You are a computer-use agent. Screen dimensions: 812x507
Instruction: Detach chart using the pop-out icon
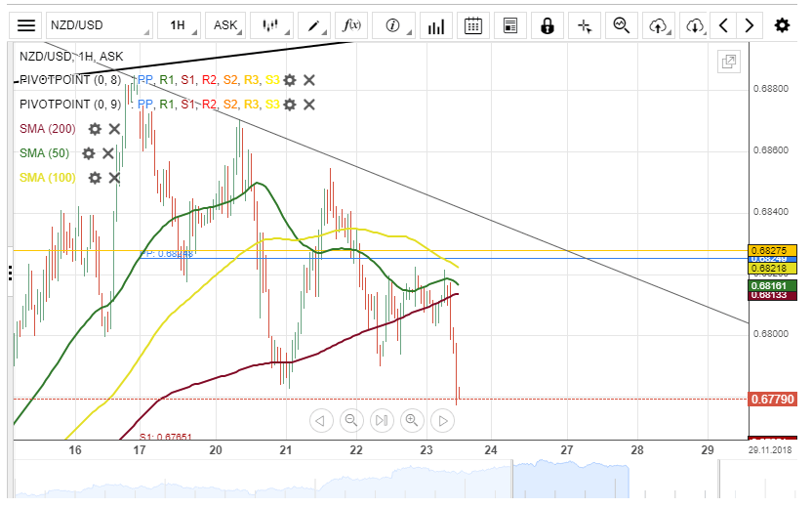pos(728,63)
